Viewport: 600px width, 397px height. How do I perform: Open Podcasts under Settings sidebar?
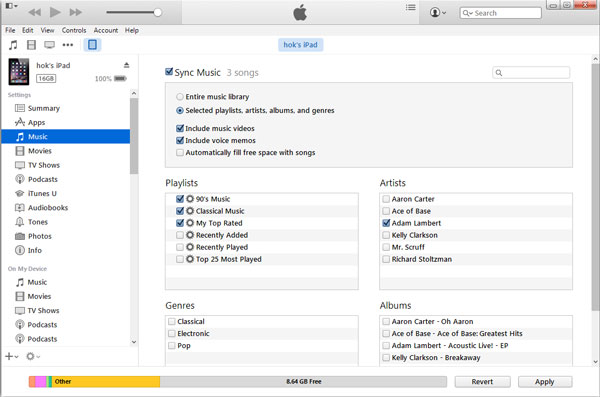tap(42, 179)
